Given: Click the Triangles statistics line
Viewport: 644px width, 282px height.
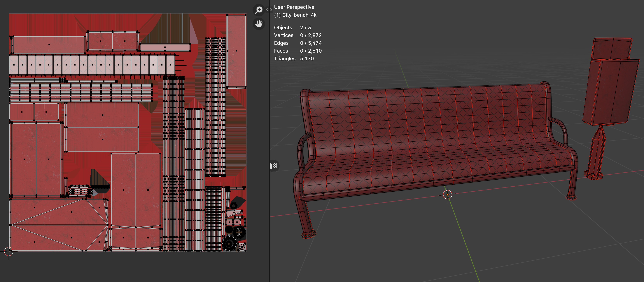Looking at the screenshot, I should [294, 59].
